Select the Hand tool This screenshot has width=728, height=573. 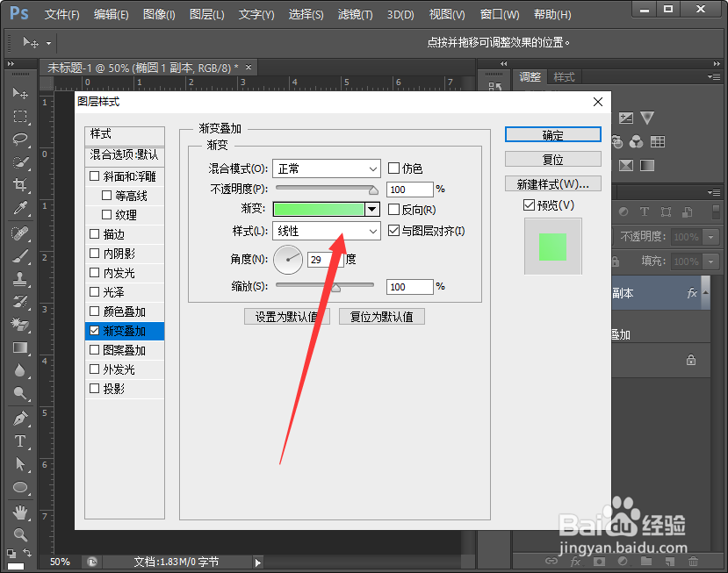coord(20,512)
